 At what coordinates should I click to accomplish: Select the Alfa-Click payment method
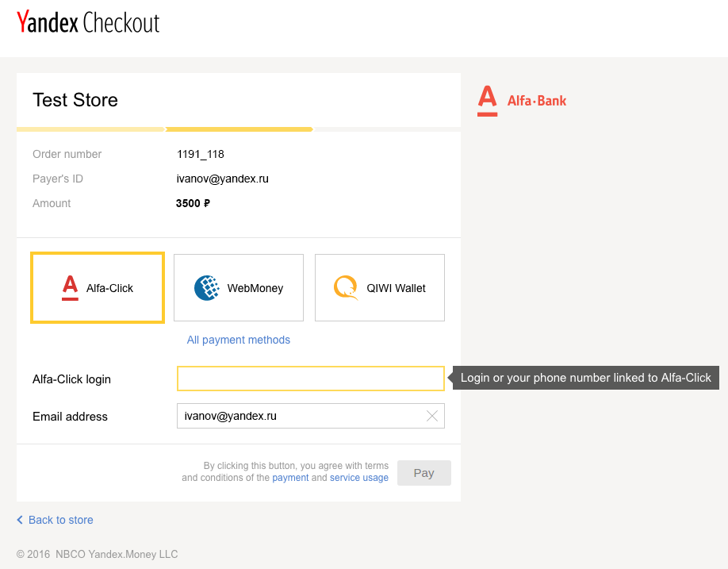click(98, 287)
